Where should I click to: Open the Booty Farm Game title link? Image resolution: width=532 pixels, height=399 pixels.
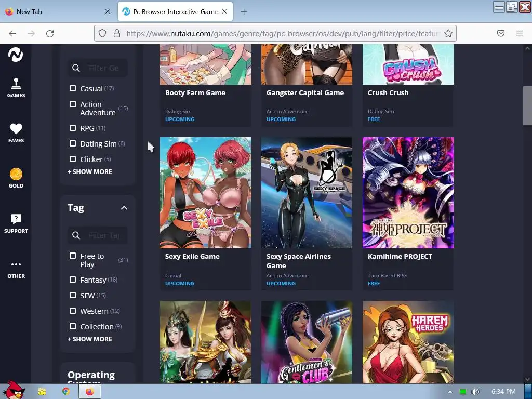tap(195, 92)
